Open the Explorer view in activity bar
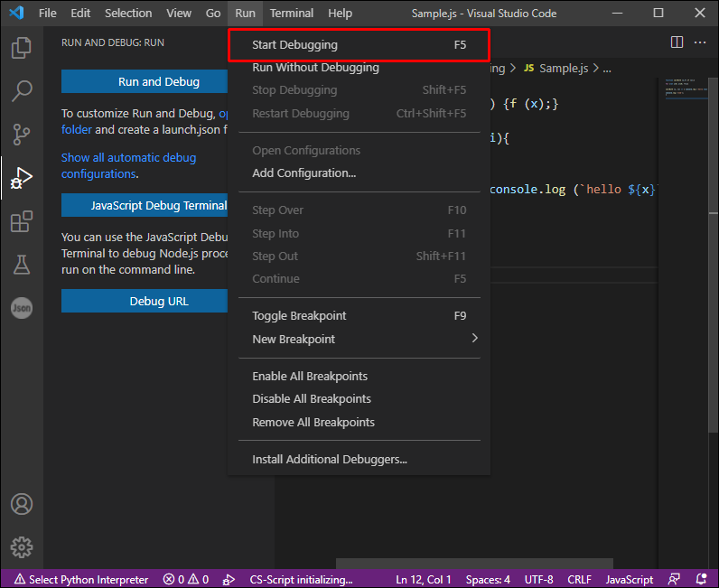The height and width of the screenshot is (588, 719). (x=21, y=48)
